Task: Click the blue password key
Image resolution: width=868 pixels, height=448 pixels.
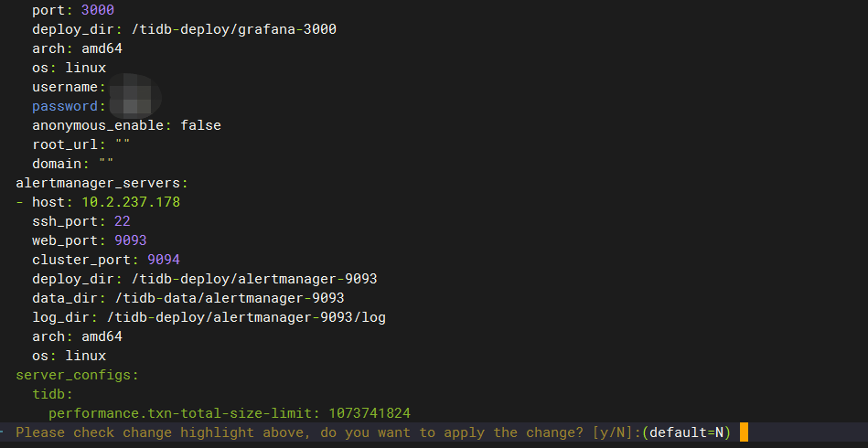Action: (65, 106)
